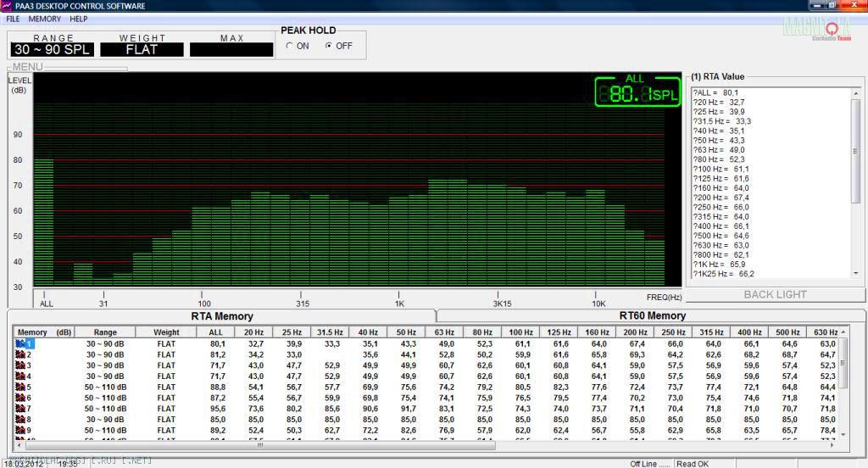
Task: Click the 10K frequency axis marker
Action: [x=598, y=304]
